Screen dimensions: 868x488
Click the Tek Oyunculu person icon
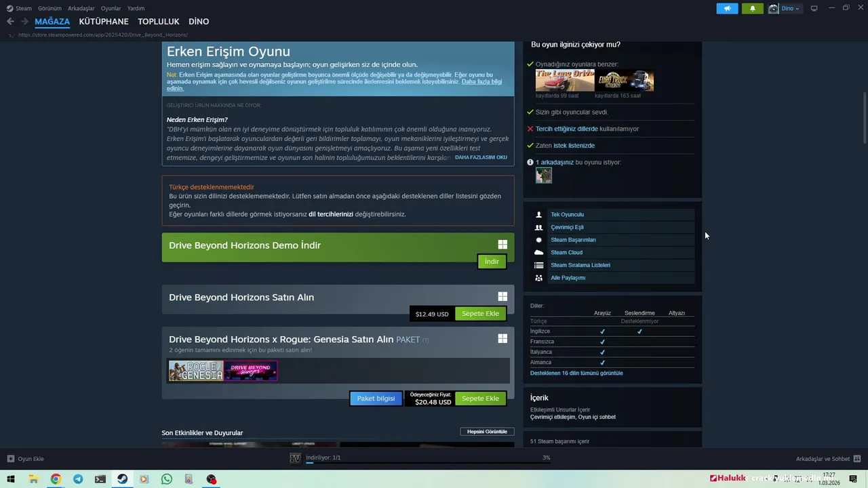(539, 215)
